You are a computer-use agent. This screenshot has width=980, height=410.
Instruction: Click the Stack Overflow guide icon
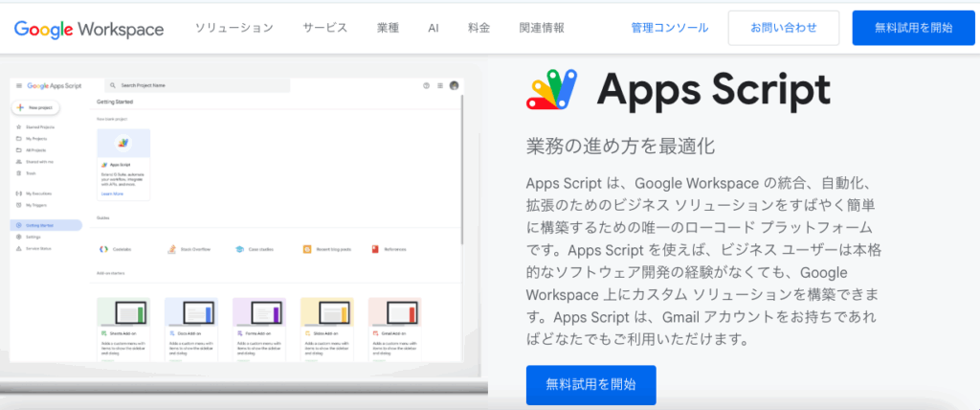(172, 249)
